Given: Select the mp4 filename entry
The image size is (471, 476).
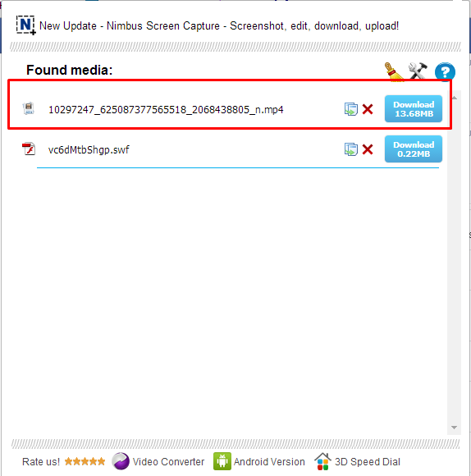Looking at the screenshot, I should click(166, 110).
